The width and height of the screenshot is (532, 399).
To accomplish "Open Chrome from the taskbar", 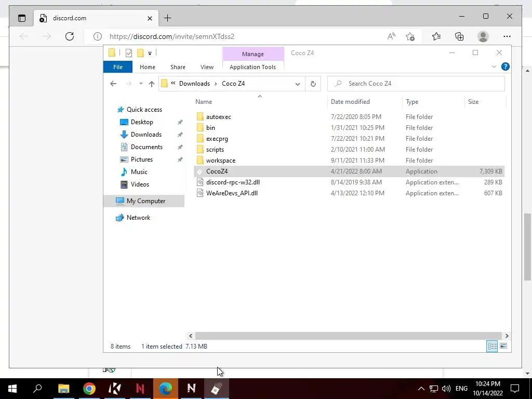I will (89, 389).
